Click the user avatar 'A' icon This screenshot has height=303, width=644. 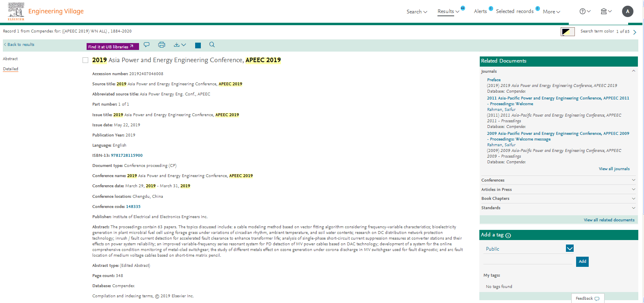coord(628,11)
